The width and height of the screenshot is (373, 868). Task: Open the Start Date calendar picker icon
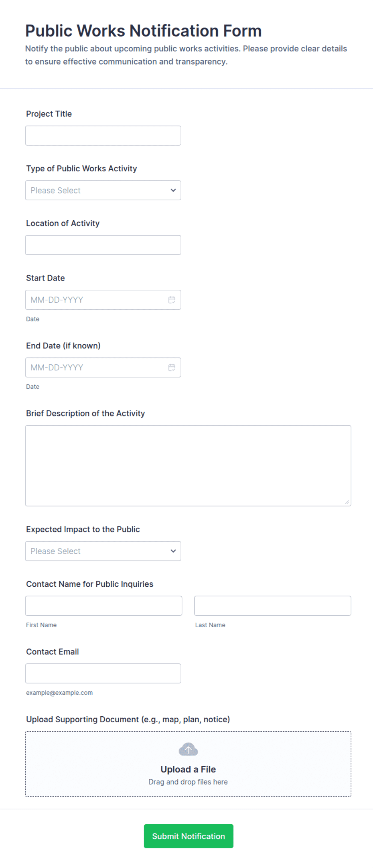172,300
